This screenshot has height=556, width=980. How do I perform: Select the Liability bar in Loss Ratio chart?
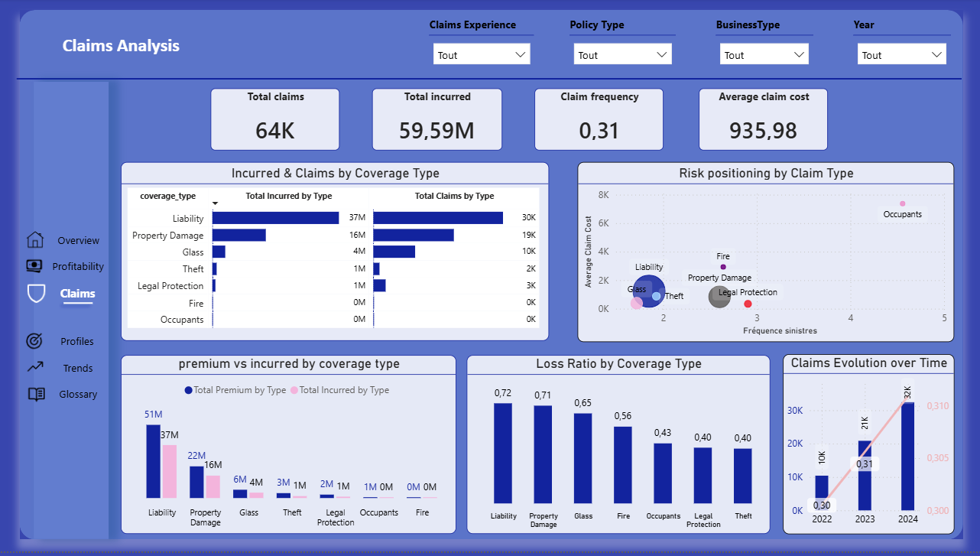[503, 455]
